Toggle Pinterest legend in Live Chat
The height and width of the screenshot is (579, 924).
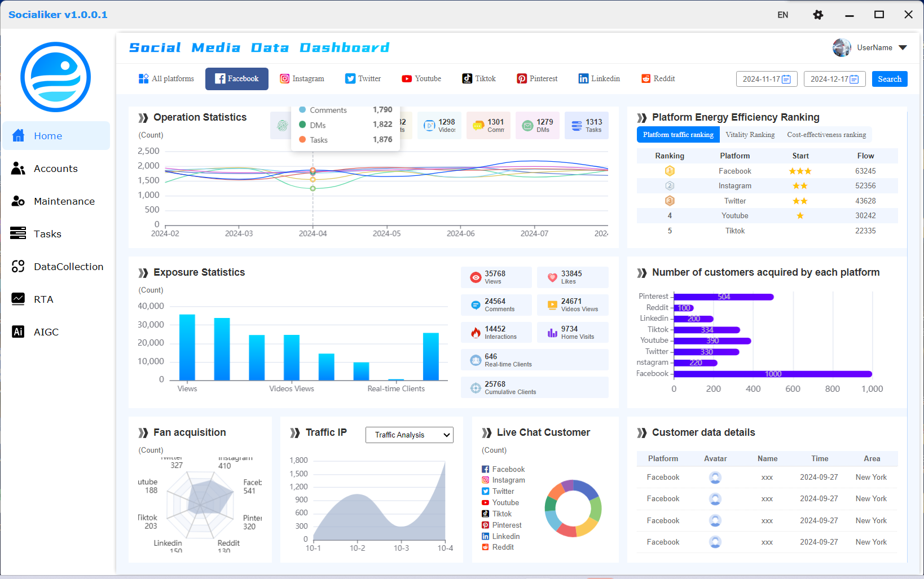(501, 525)
